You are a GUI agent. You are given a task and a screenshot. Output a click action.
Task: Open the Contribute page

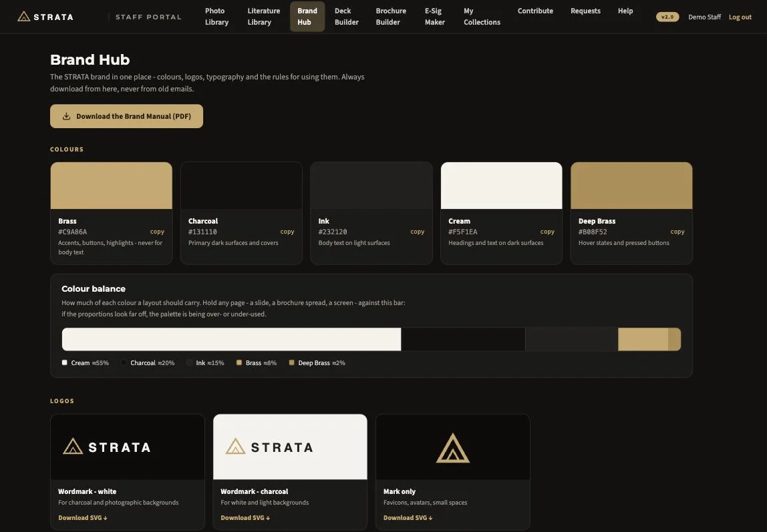tap(535, 11)
